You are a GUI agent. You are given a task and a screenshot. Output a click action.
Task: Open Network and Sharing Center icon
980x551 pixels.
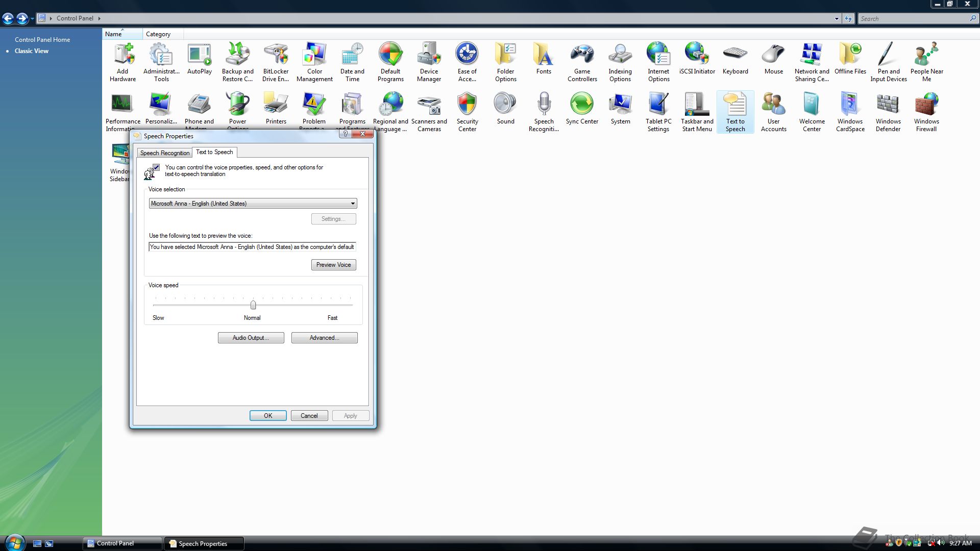812,62
